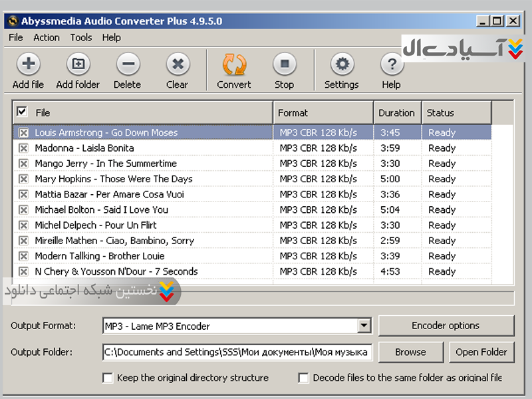Click the Help question mark icon
Image resolution: width=532 pixels, height=399 pixels.
[392, 65]
